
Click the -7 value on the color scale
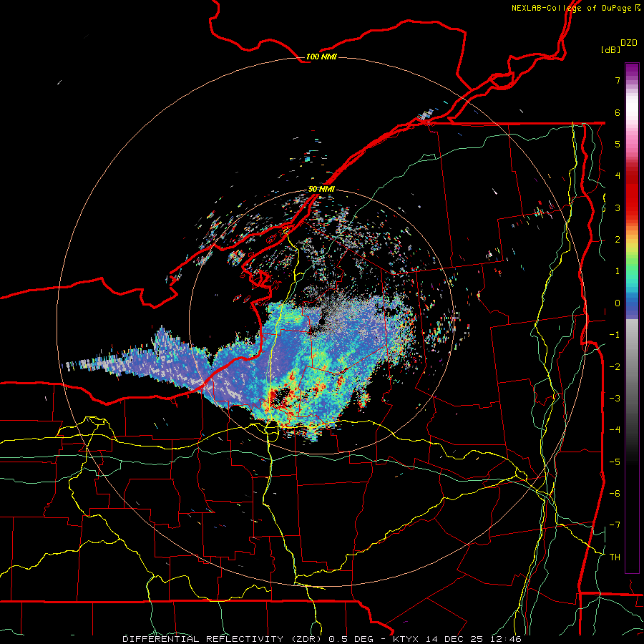pyautogui.click(x=615, y=525)
